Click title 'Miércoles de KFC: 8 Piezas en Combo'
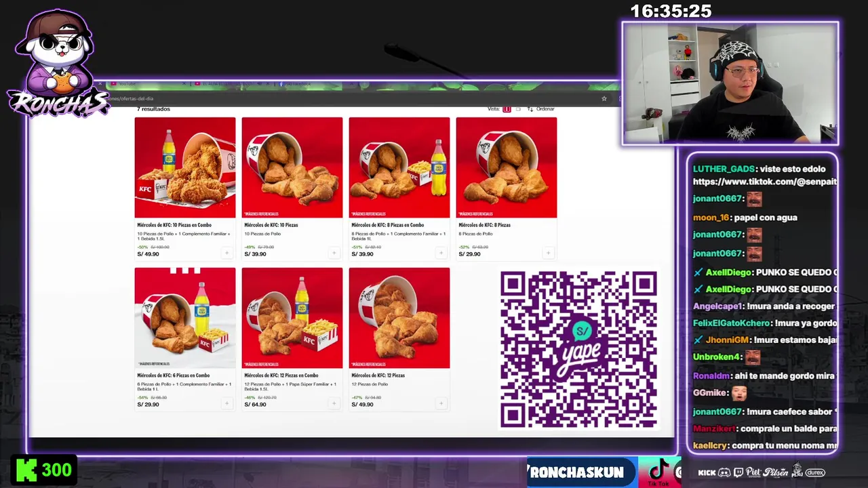Image resolution: width=868 pixels, height=488 pixels. pyautogui.click(x=388, y=225)
